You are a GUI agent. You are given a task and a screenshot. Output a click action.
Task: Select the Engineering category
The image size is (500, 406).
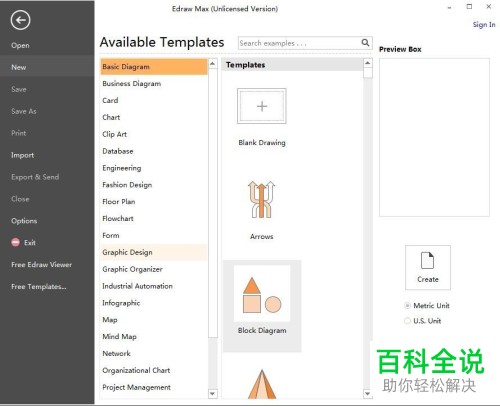(x=154, y=168)
